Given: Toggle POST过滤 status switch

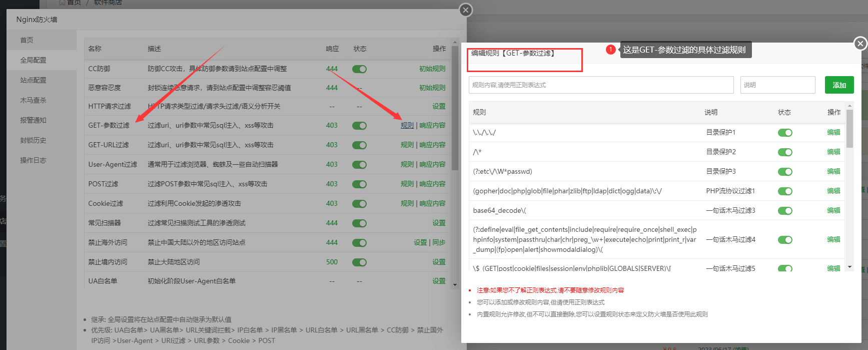Looking at the screenshot, I should [359, 184].
